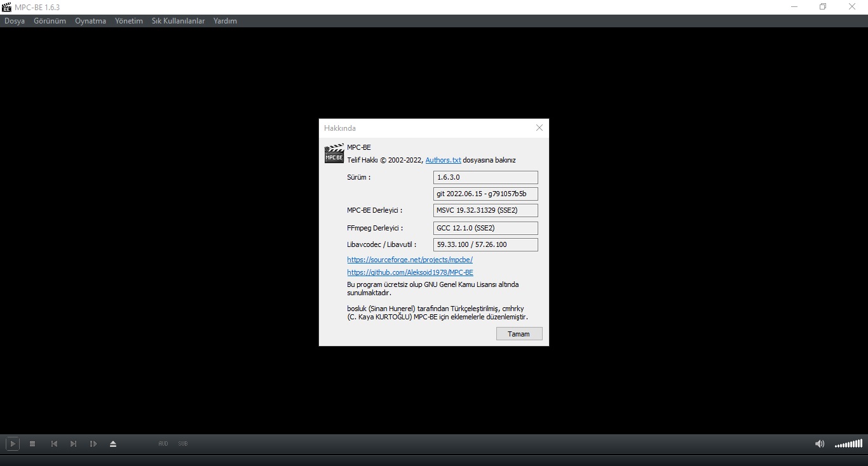The image size is (868, 466).
Task: Click the Hakkında dialog title
Action: 340,128
